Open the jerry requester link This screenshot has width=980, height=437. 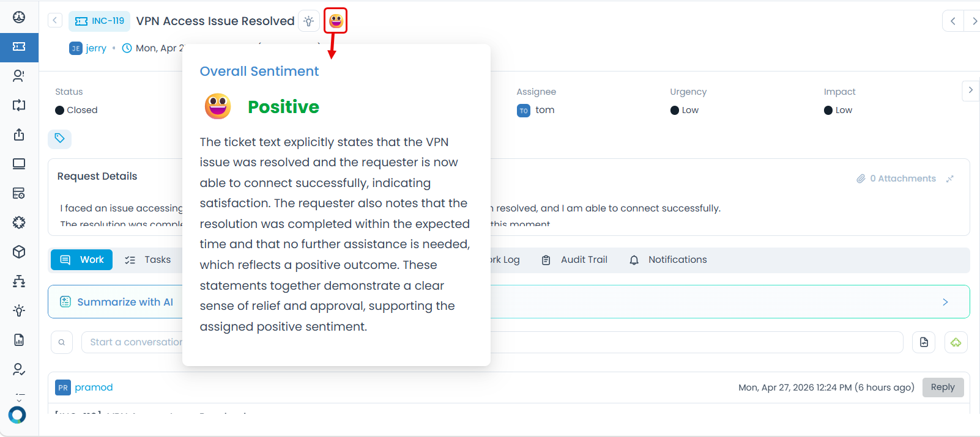coord(96,48)
